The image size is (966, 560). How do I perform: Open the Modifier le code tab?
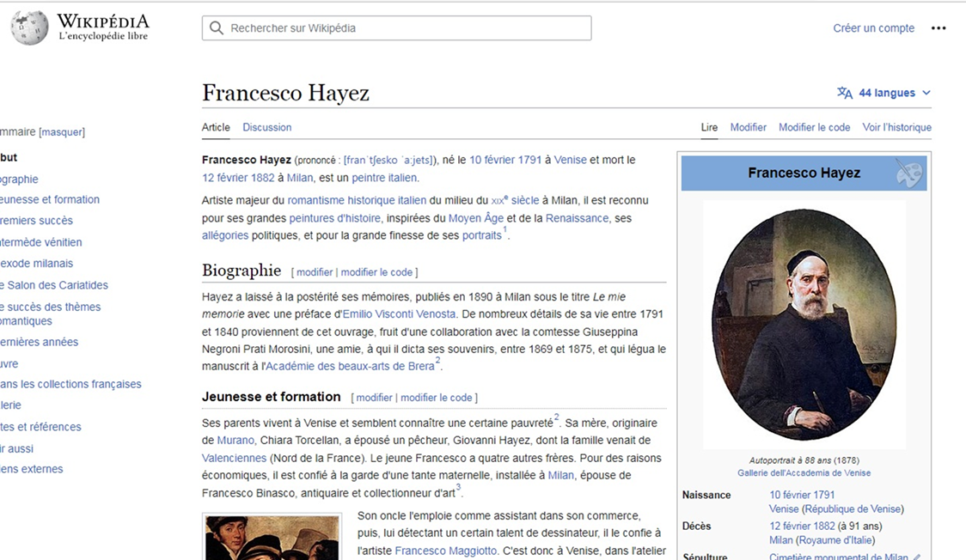[x=814, y=127]
